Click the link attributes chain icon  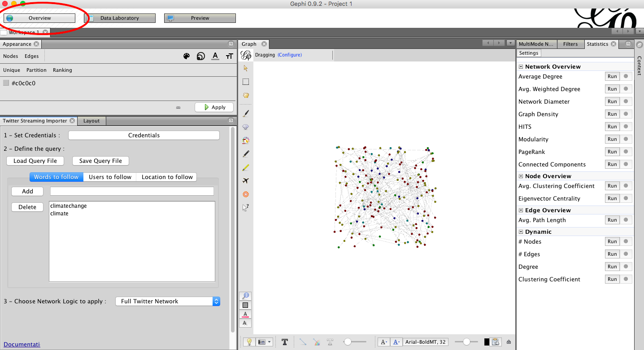(x=178, y=108)
